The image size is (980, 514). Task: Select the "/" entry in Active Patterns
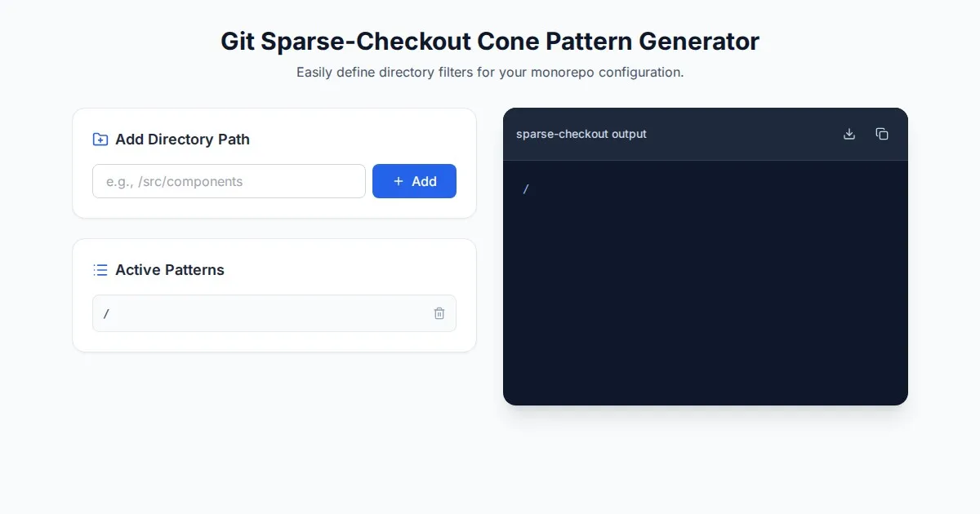click(x=245, y=313)
